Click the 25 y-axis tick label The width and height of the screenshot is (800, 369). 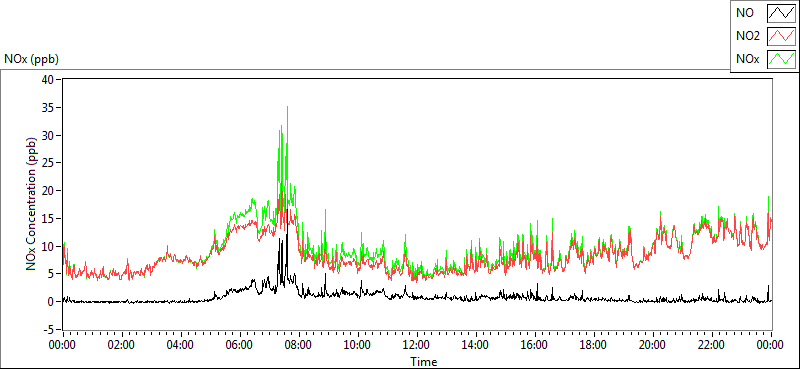pos(48,163)
